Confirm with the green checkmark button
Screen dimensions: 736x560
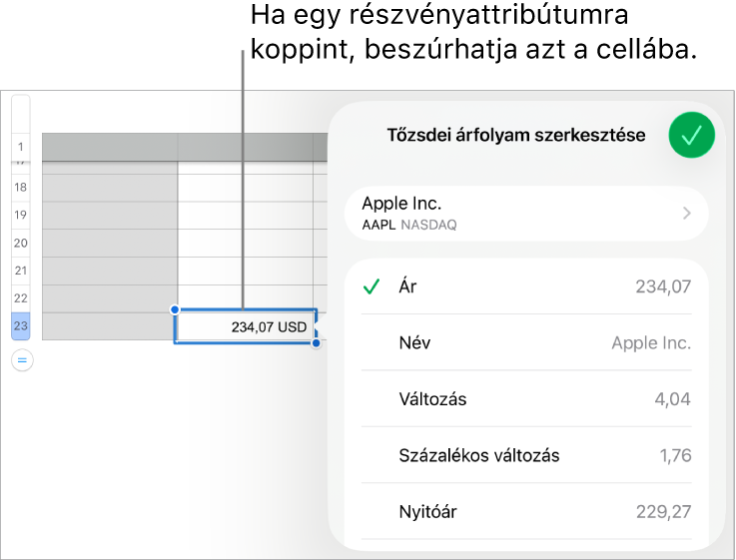(x=691, y=135)
